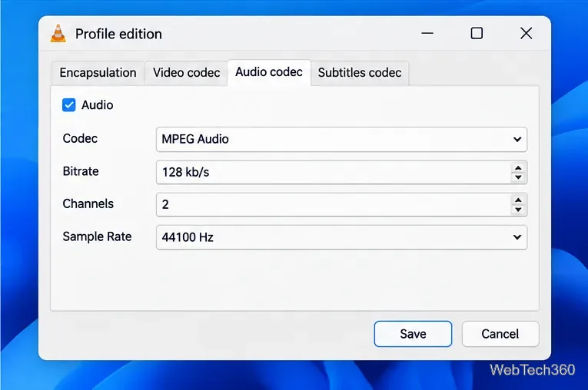Screen dimensions: 588x390
Task: Expand the Sample Rate dropdown showing 44100 Hz
Action: 341,237
